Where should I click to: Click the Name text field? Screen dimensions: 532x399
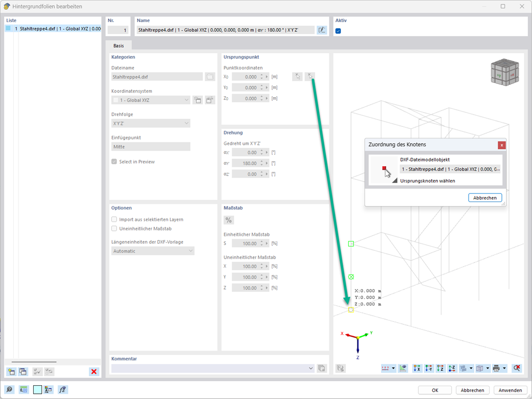coord(225,30)
